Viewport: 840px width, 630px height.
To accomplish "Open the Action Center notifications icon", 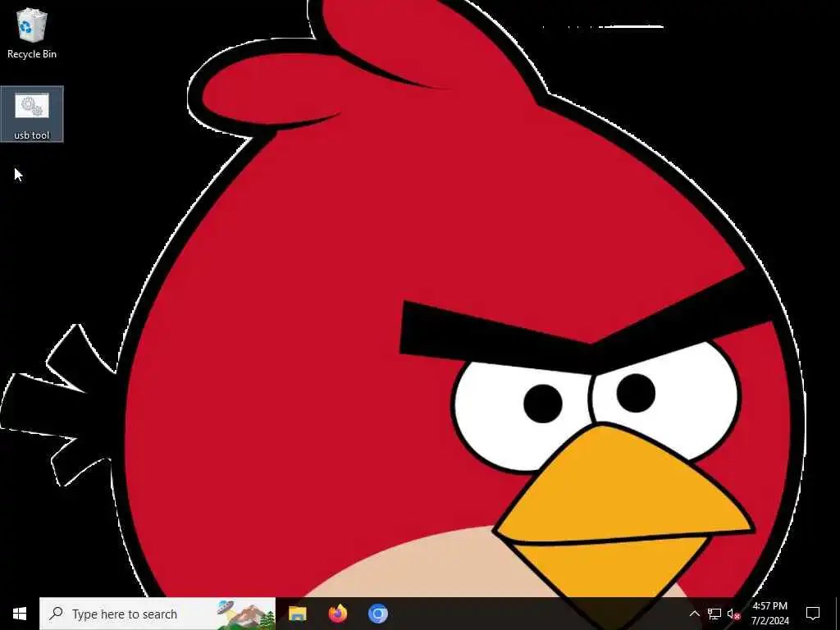I will coord(813,614).
